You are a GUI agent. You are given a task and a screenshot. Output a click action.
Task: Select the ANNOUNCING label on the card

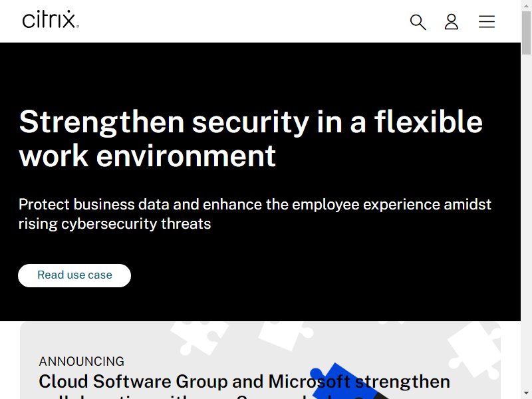click(x=81, y=361)
